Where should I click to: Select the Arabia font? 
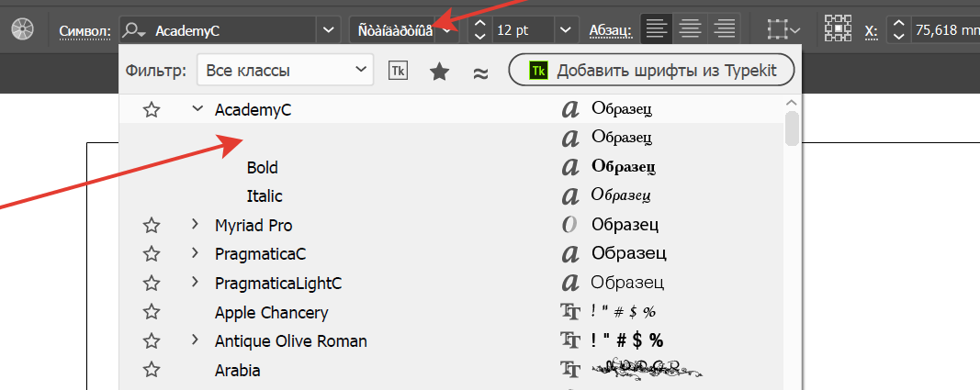[x=238, y=370]
